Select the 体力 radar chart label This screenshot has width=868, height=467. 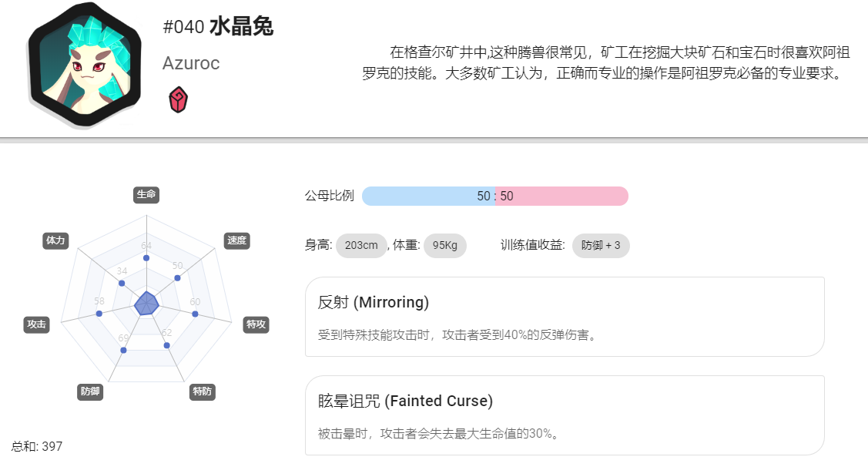point(55,240)
